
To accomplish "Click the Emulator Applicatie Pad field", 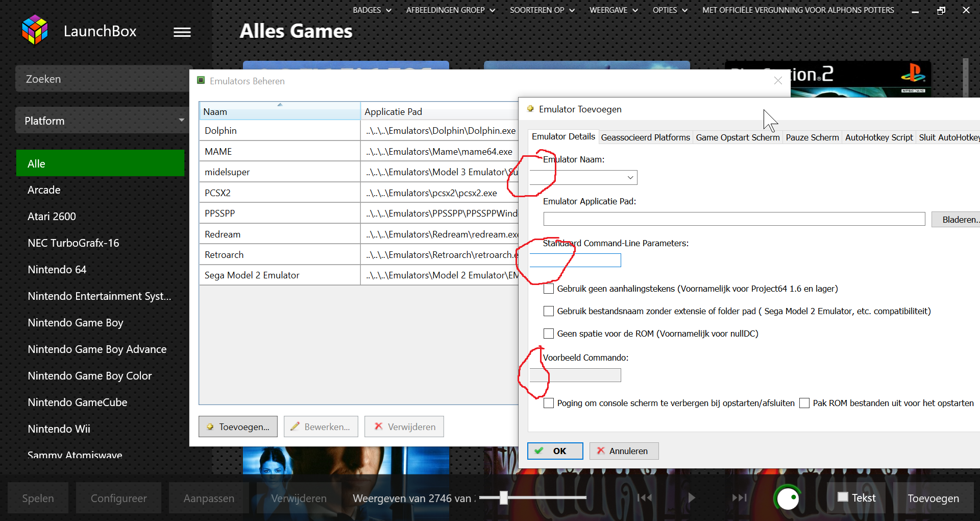I will coord(734,219).
